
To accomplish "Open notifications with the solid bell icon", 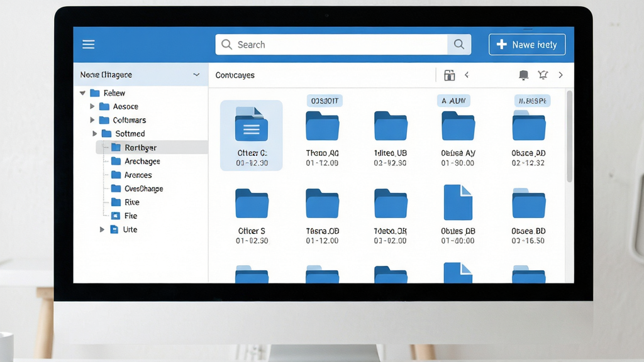I will [x=523, y=75].
